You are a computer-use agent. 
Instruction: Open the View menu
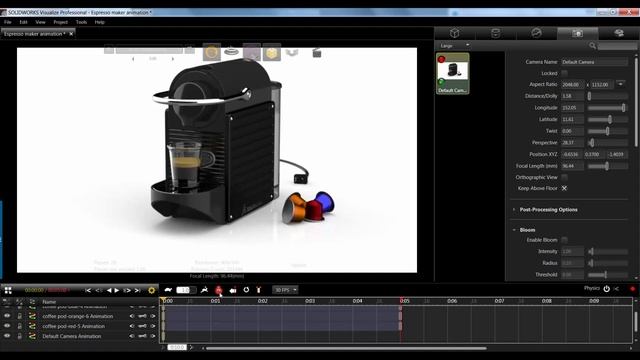point(40,22)
